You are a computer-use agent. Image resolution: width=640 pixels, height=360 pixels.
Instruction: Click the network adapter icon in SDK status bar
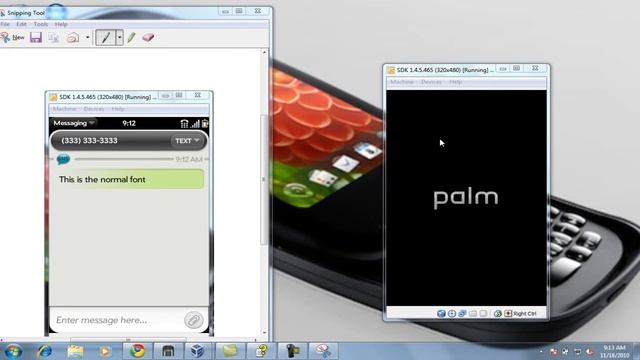pos(462,313)
